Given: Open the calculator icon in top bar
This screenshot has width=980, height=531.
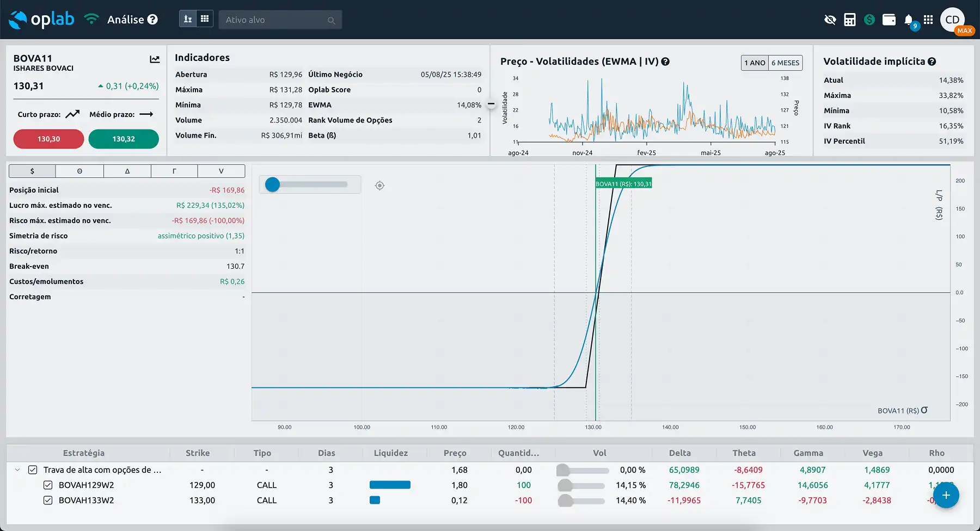Looking at the screenshot, I should (x=849, y=20).
